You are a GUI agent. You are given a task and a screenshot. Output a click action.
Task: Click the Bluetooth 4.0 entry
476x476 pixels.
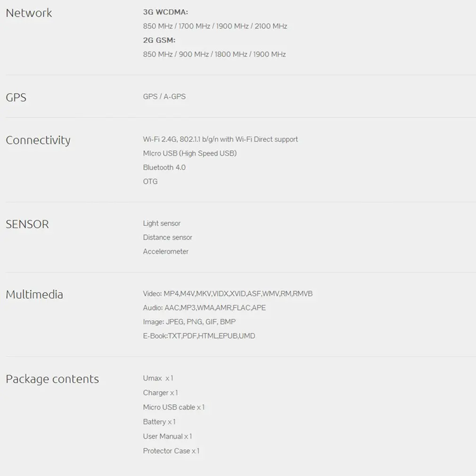pyautogui.click(x=164, y=168)
